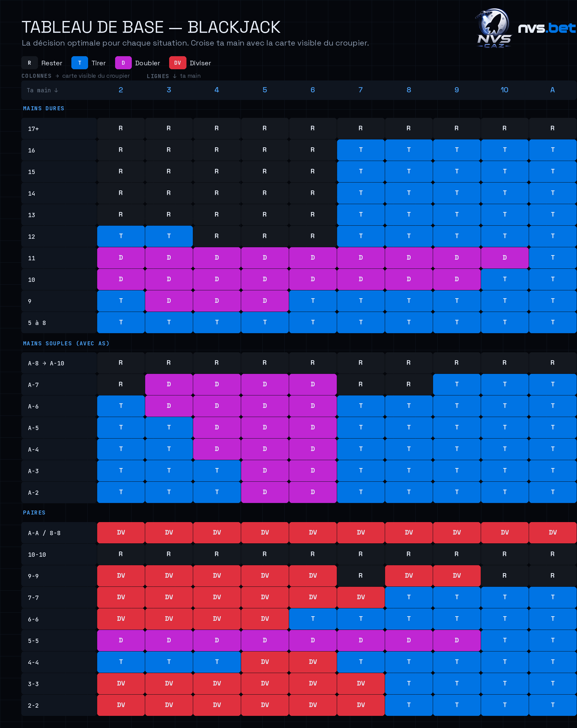Click the MAINS SOUPLES (AVEC AS) heading
This screenshot has width=577, height=728.
(66, 343)
